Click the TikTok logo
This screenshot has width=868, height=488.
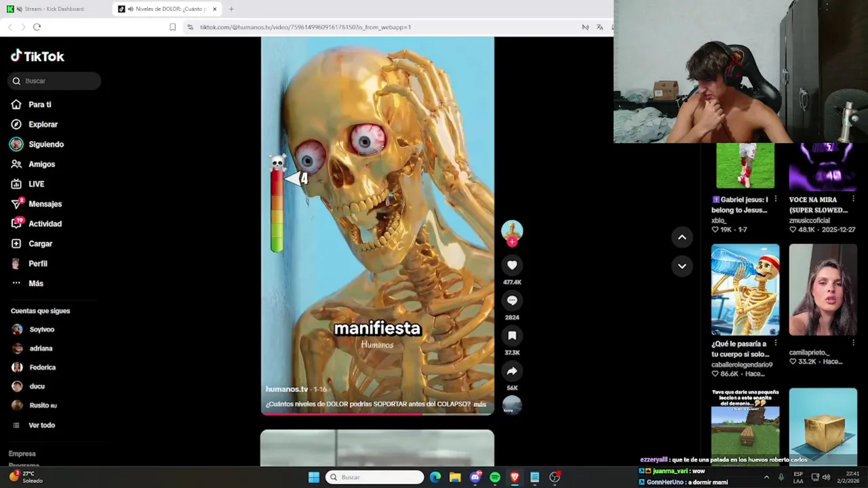tap(37, 56)
